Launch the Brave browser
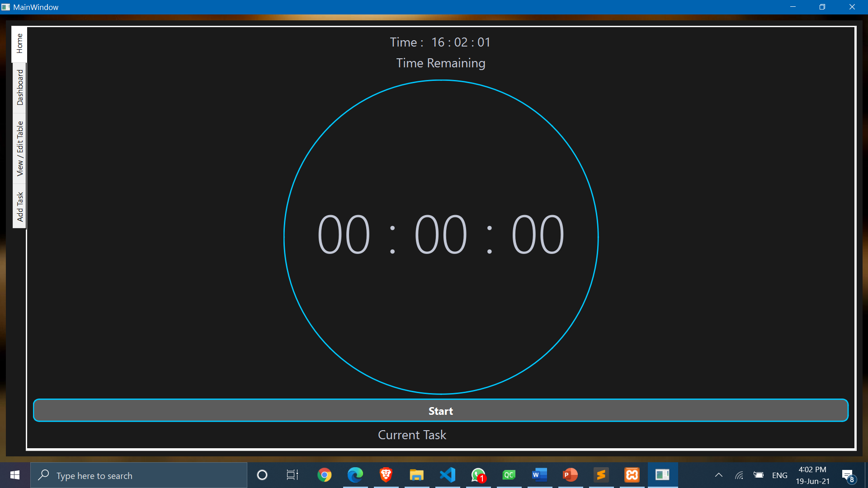The height and width of the screenshot is (488, 868). click(387, 475)
